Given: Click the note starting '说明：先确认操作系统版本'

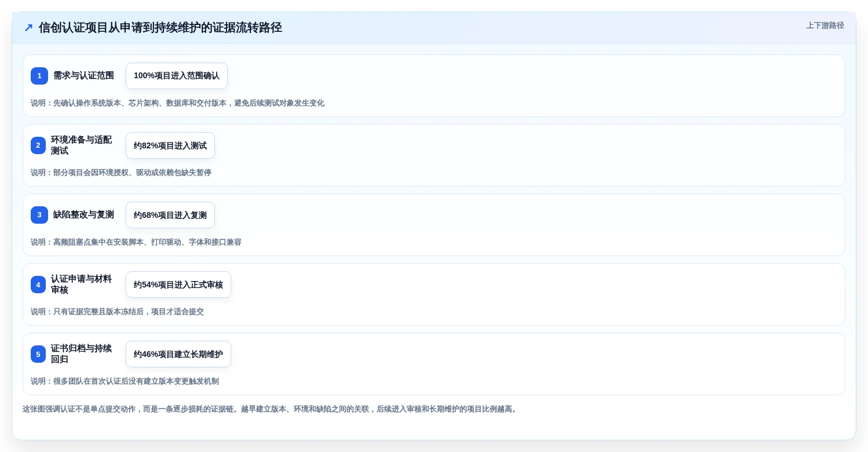Looking at the screenshot, I should tap(177, 103).
